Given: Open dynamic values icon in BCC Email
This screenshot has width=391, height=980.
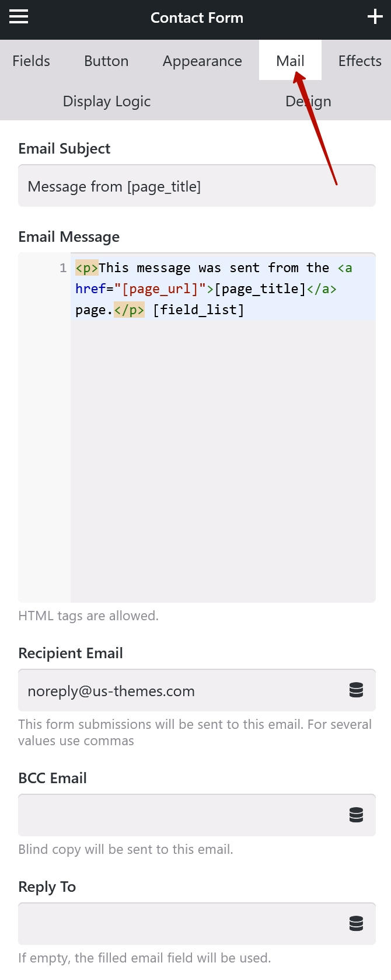Looking at the screenshot, I should pyautogui.click(x=356, y=815).
